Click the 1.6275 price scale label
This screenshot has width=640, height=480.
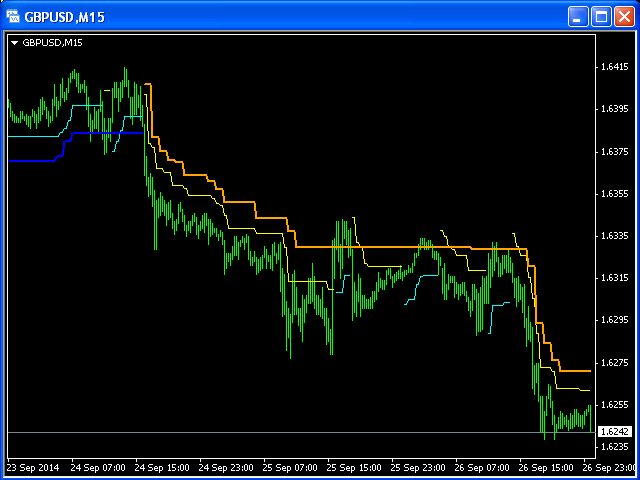615,362
